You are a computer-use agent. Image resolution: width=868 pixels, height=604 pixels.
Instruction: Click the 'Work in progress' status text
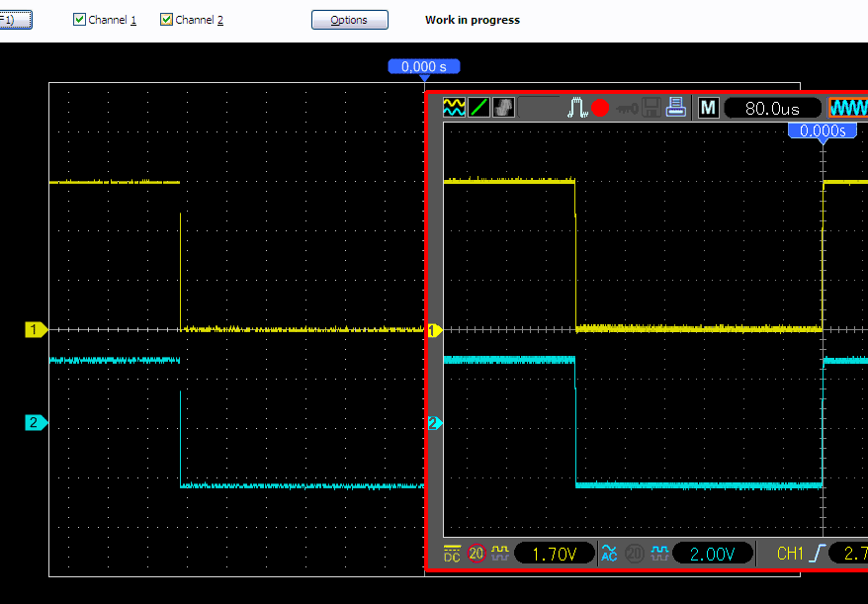click(473, 20)
